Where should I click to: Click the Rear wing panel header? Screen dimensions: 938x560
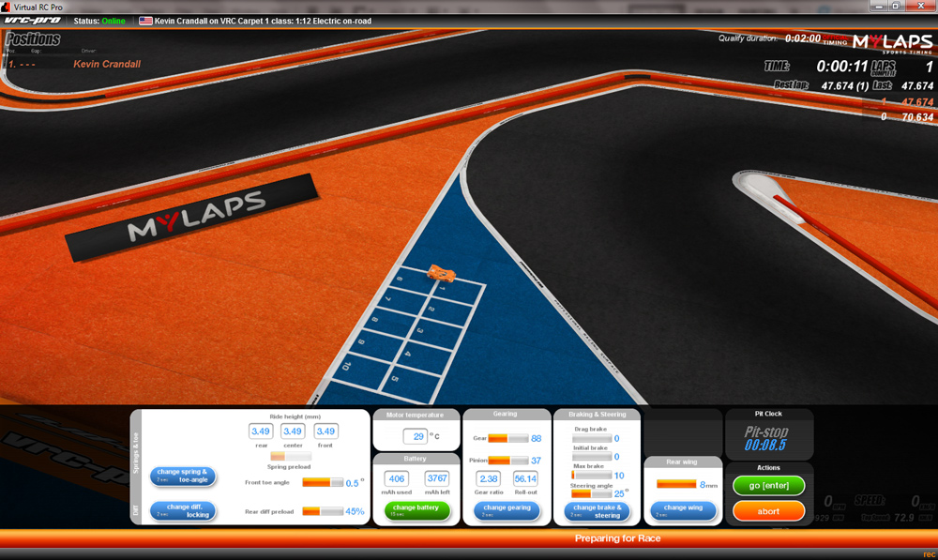(x=682, y=462)
